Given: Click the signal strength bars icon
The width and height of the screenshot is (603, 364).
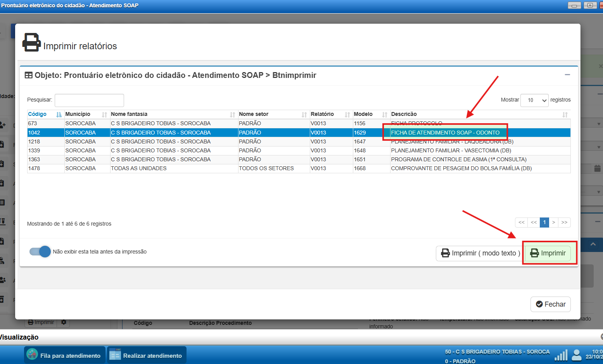Looking at the screenshot, I should [x=561, y=355].
